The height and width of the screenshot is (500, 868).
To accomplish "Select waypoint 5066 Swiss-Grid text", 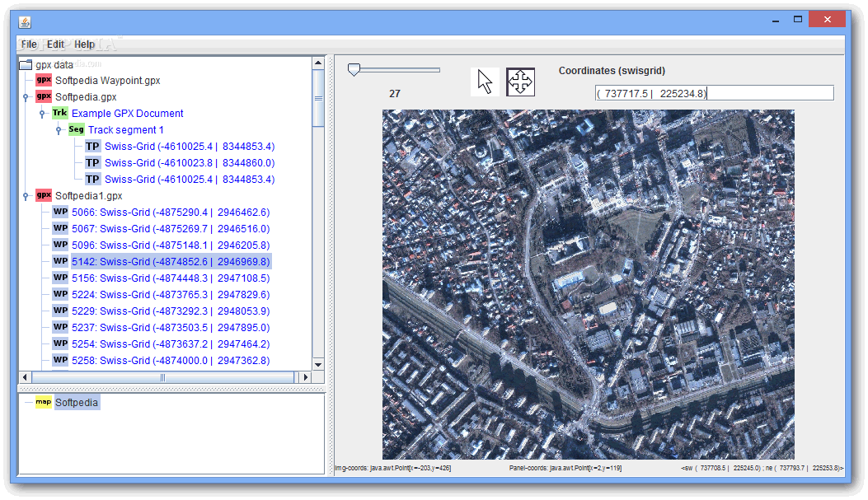I will 171,212.
